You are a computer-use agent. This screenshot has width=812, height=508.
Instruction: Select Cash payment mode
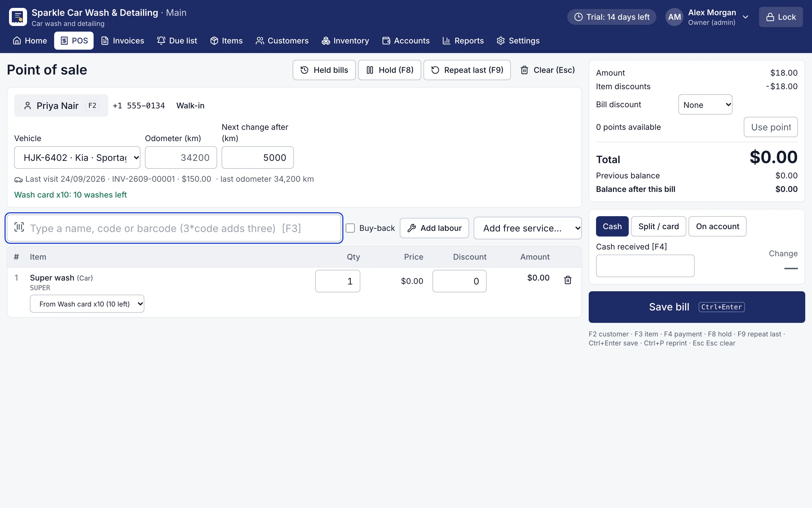612,226
